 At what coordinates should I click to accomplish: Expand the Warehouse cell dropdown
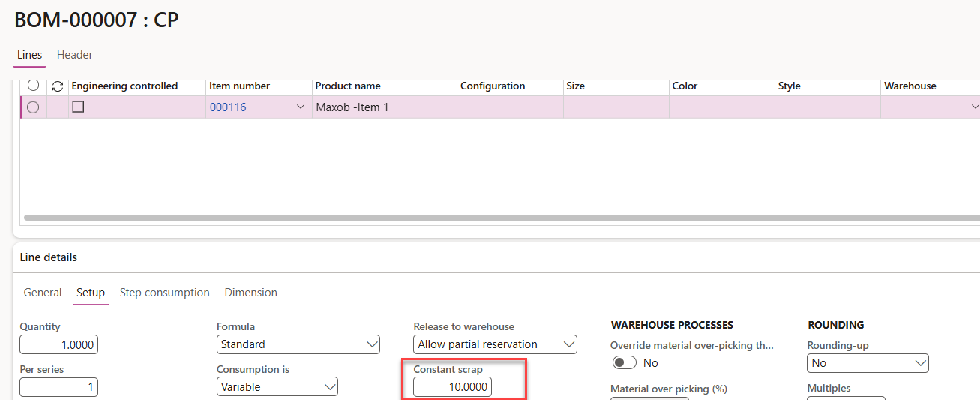974,107
